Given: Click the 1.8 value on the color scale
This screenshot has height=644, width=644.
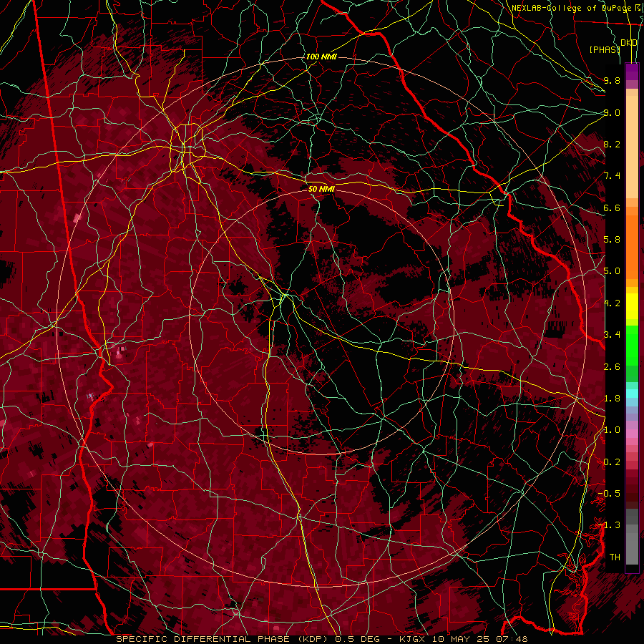Looking at the screenshot, I should tap(612, 399).
